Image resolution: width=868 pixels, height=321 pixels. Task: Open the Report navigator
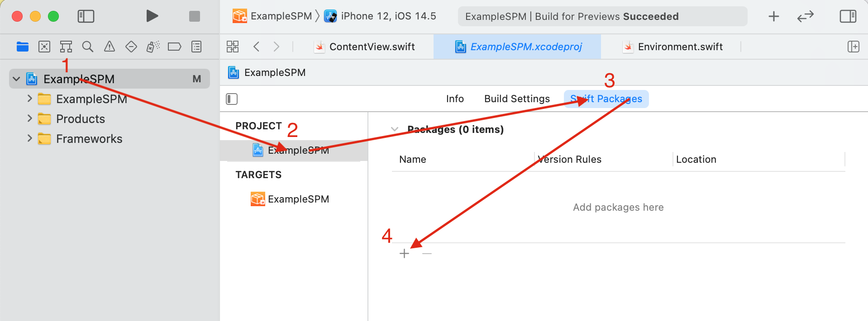point(196,47)
